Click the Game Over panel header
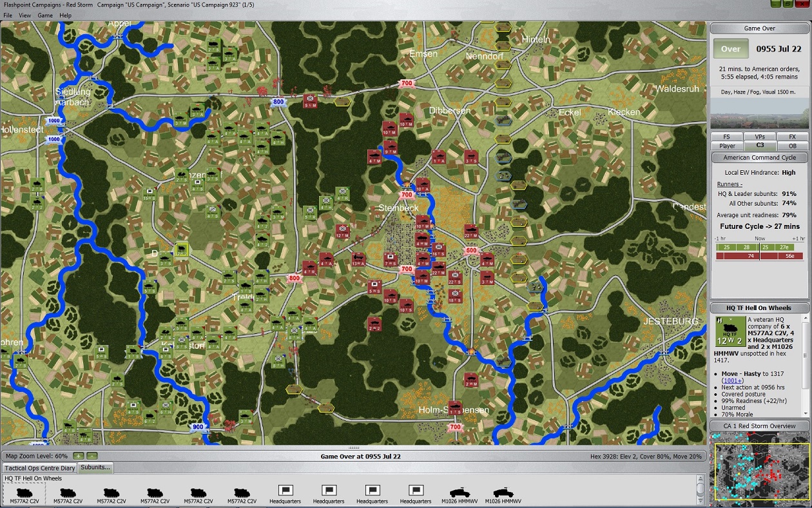The height and width of the screenshot is (508, 812). pyautogui.click(x=760, y=28)
